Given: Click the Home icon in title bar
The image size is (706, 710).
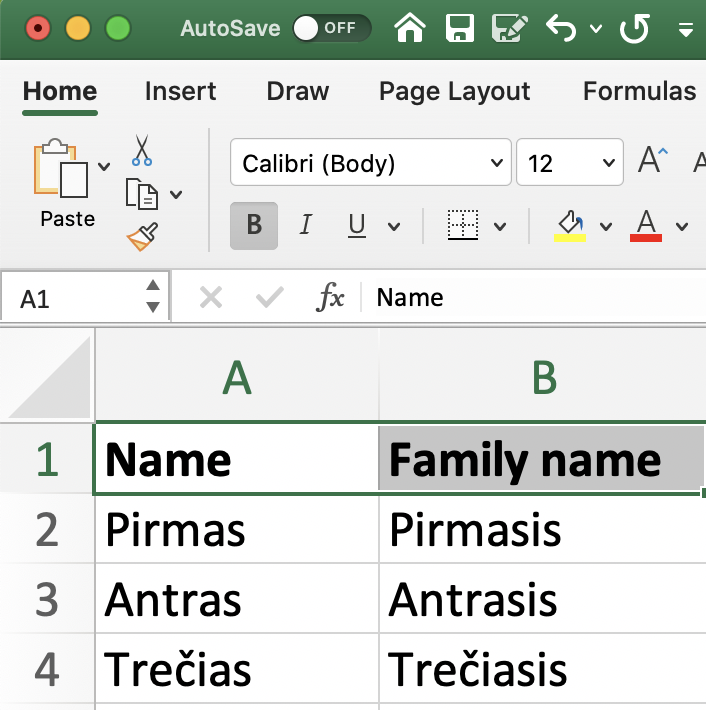Looking at the screenshot, I should 410,28.
